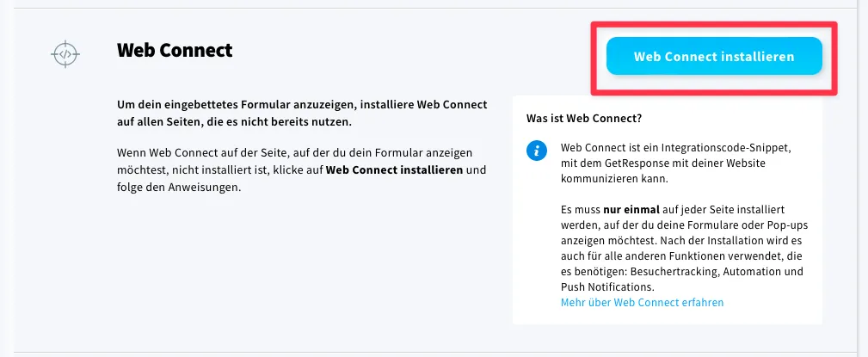
Task: Click the phrase 'Es muss' in info card
Action: pos(578,210)
